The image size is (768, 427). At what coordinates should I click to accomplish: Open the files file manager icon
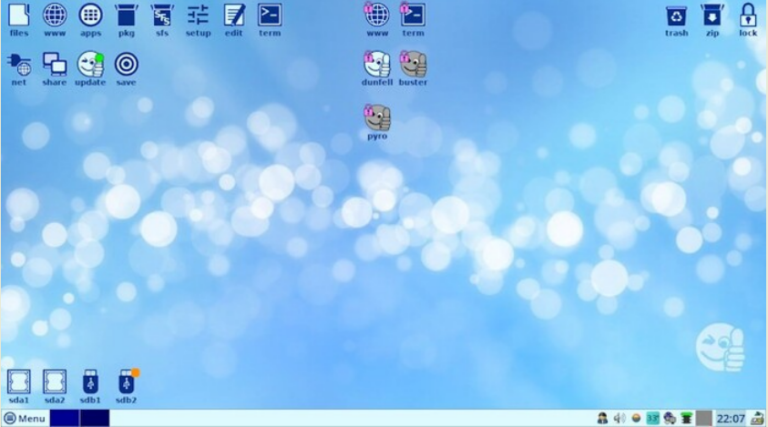point(19,16)
